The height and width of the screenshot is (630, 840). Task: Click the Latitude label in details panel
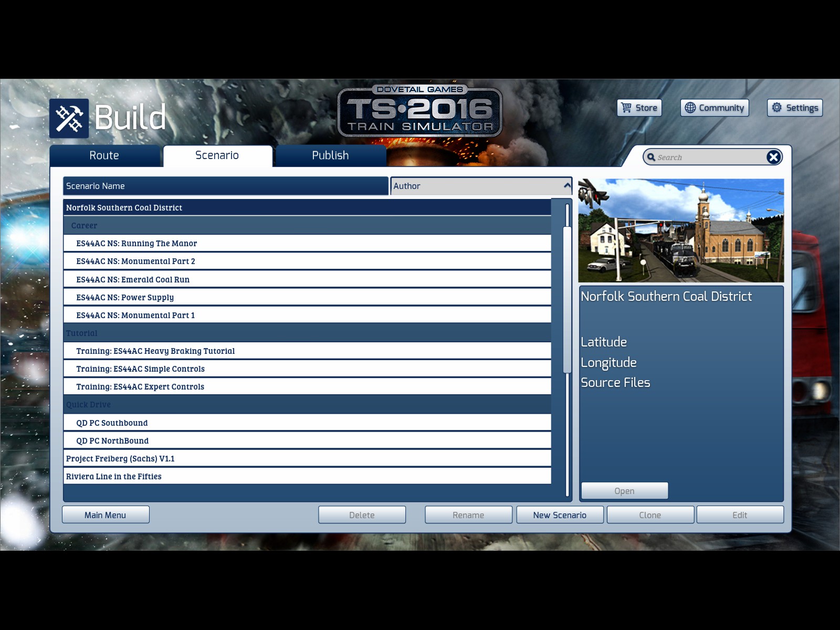604,342
